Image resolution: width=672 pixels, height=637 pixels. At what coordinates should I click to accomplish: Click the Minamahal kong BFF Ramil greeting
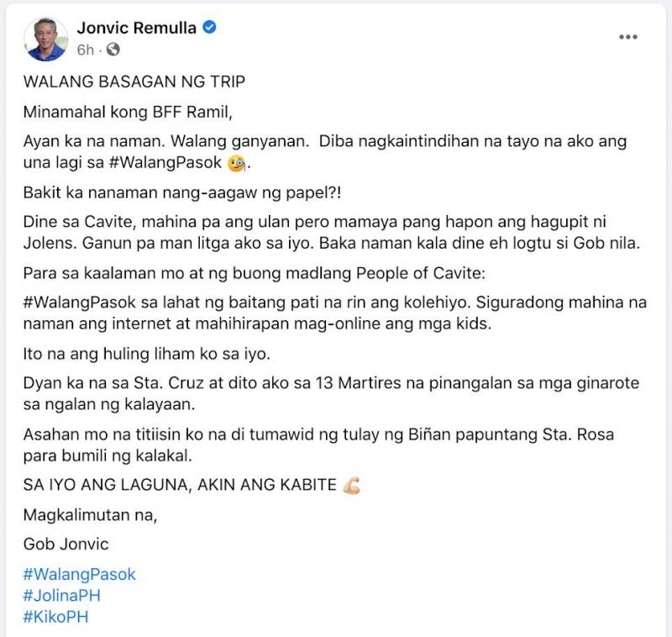[128, 113]
